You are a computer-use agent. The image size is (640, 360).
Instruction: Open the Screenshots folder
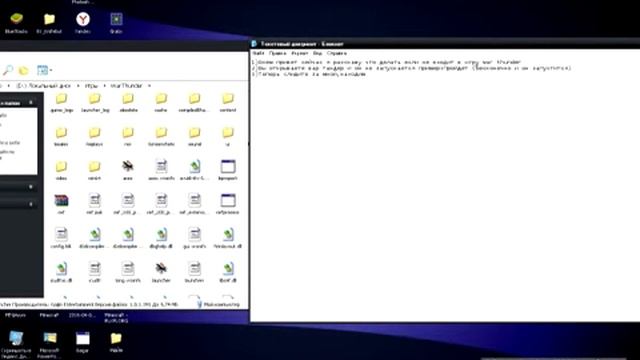(x=161, y=136)
